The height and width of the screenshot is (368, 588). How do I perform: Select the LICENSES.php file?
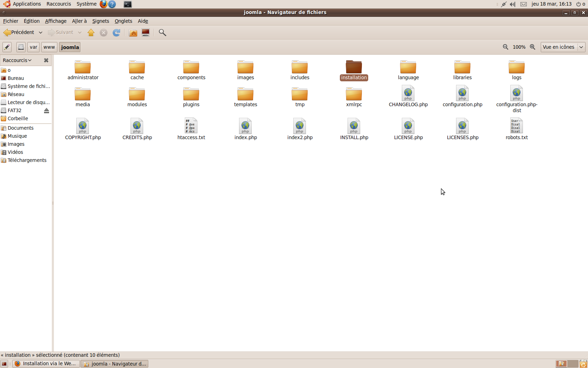click(x=462, y=129)
